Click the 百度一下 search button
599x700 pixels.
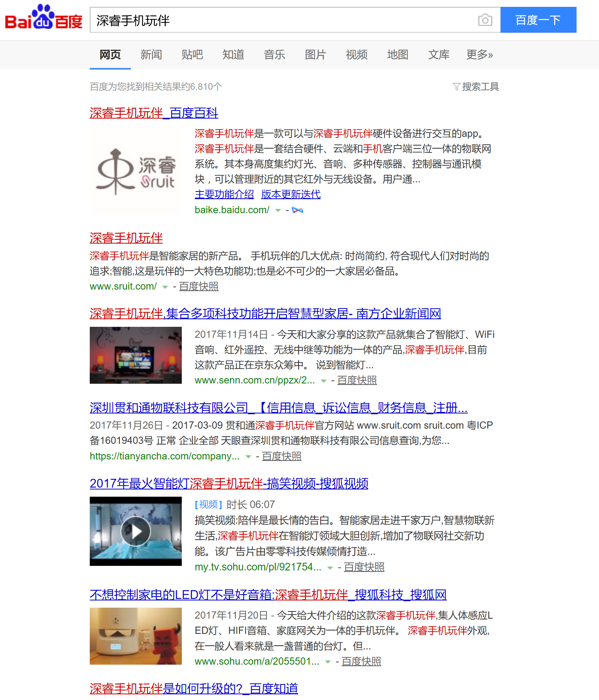538,20
